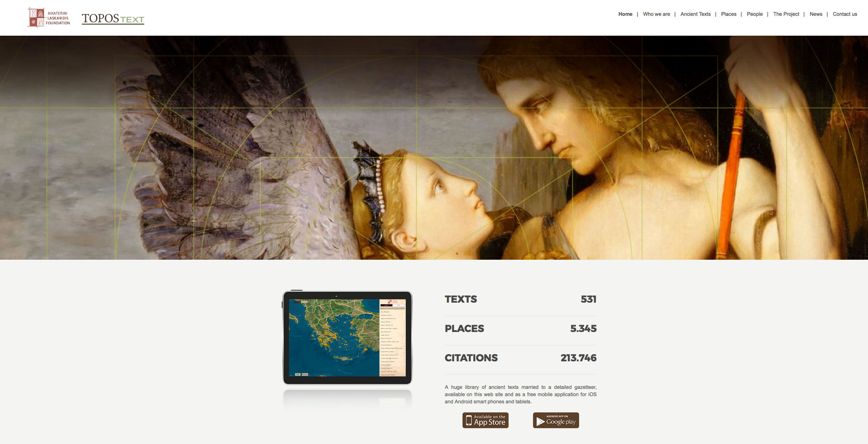Image resolution: width=868 pixels, height=444 pixels.
Task: Go to the Home menu item
Action: coord(625,14)
